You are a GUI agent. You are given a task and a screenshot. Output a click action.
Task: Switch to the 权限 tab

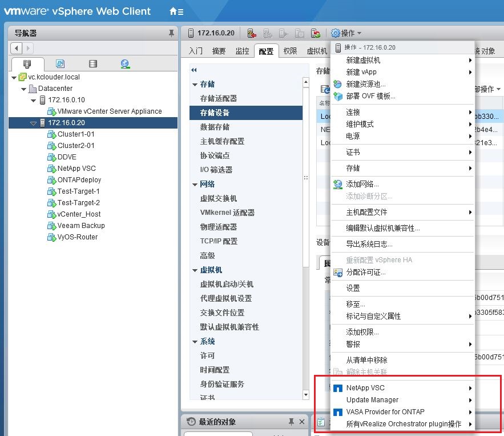coord(290,51)
